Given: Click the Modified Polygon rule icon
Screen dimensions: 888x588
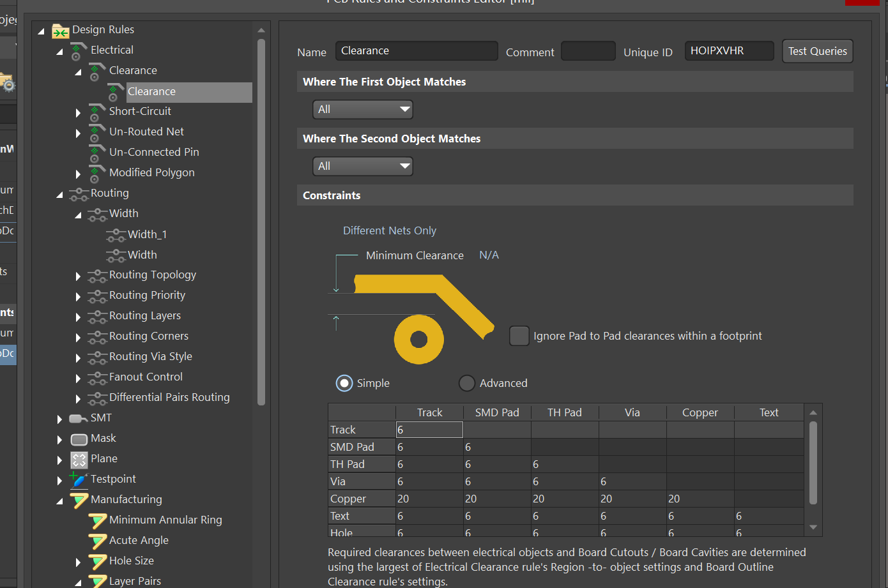Looking at the screenshot, I should (96, 173).
